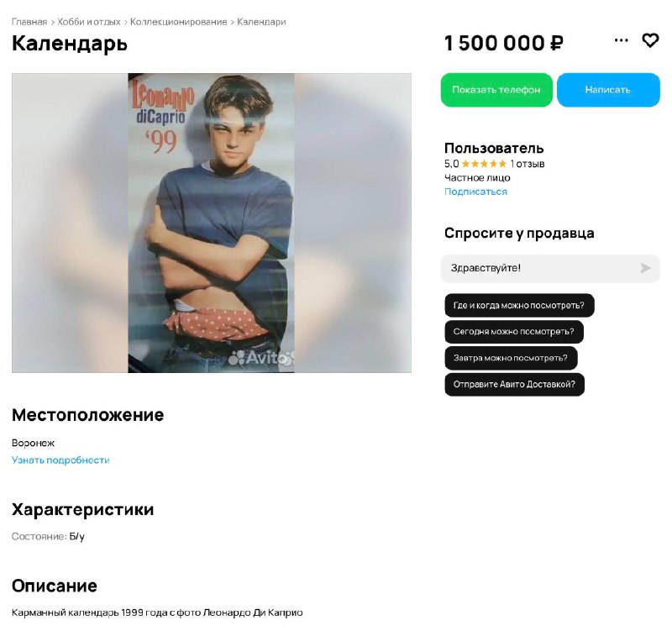
Task: Add listing to favorites with heart icon
Action: [649, 40]
